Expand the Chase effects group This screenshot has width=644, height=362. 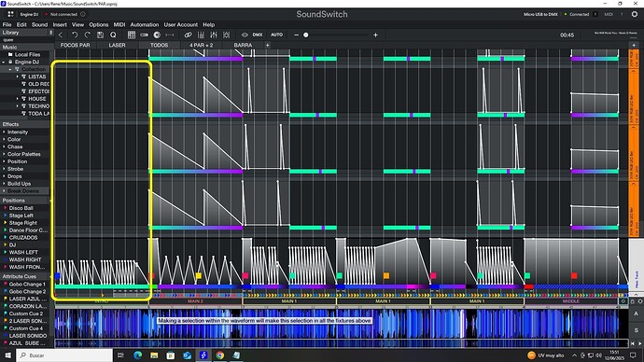[4, 146]
